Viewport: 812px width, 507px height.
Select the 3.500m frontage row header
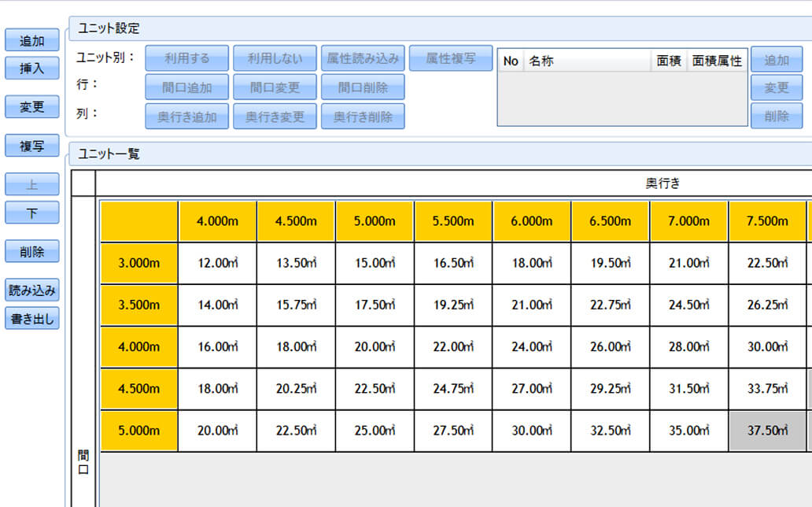click(138, 305)
